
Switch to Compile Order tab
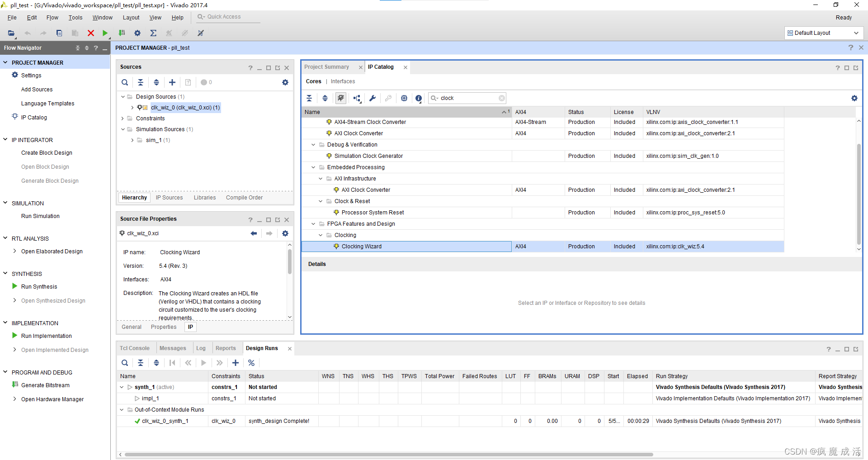pyautogui.click(x=245, y=198)
